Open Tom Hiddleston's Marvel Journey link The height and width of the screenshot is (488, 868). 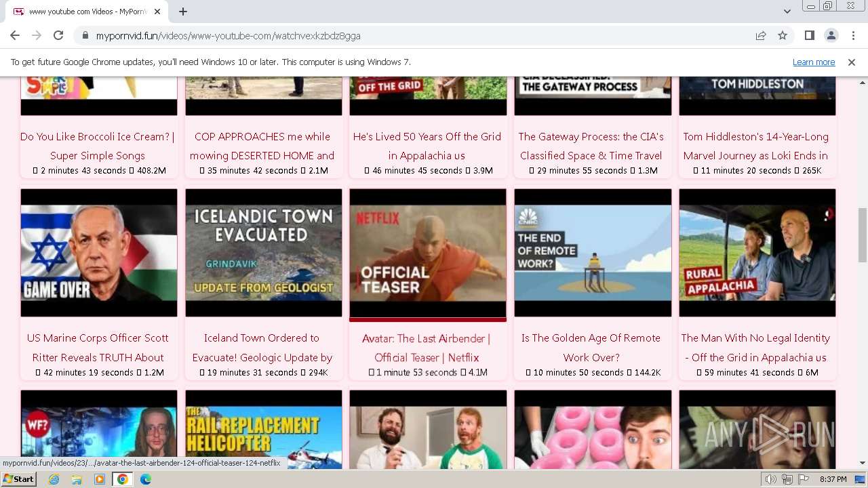[755, 146]
